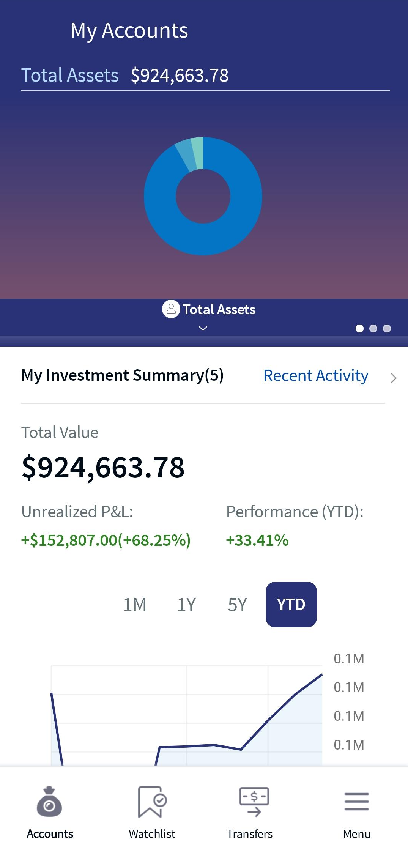Go to the third carousel page dot
Screen dimensions: 408x868
coord(387,328)
